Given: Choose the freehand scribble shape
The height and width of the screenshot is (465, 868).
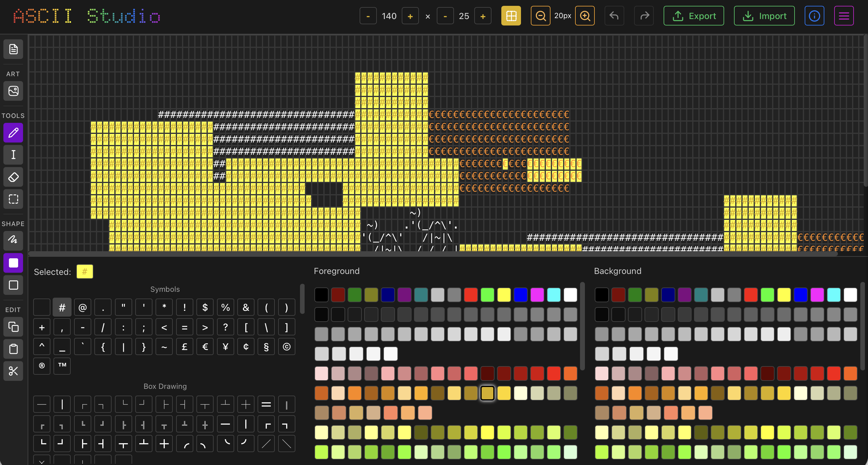Looking at the screenshot, I should (13, 240).
